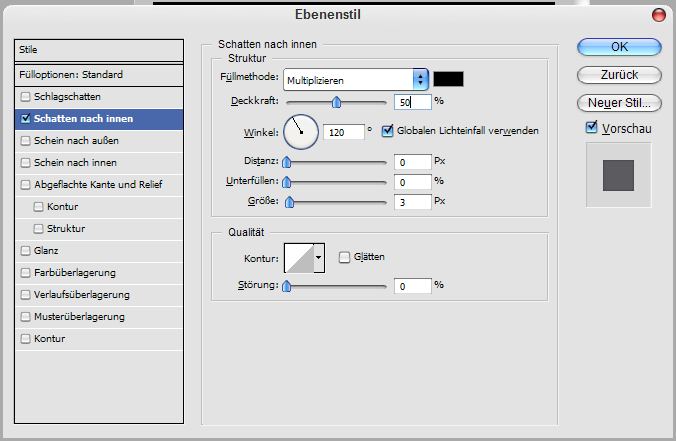Click the Unterfüllen value field
Screen dimensions: 676x441
(413, 182)
